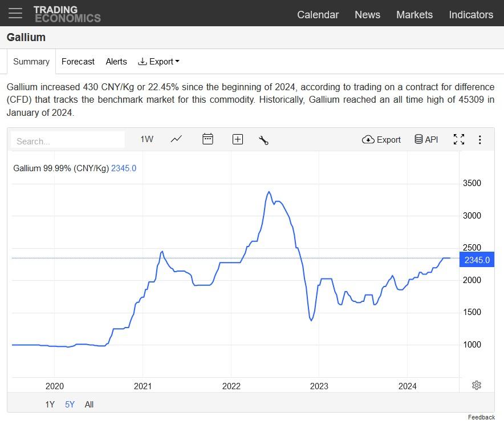
Task: Click the add comparison plus icon
Action: [238, 139]
